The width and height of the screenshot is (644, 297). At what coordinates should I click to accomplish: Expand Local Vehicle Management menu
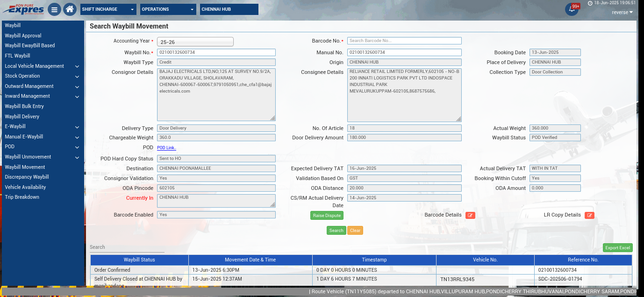(x=42, y=66)
